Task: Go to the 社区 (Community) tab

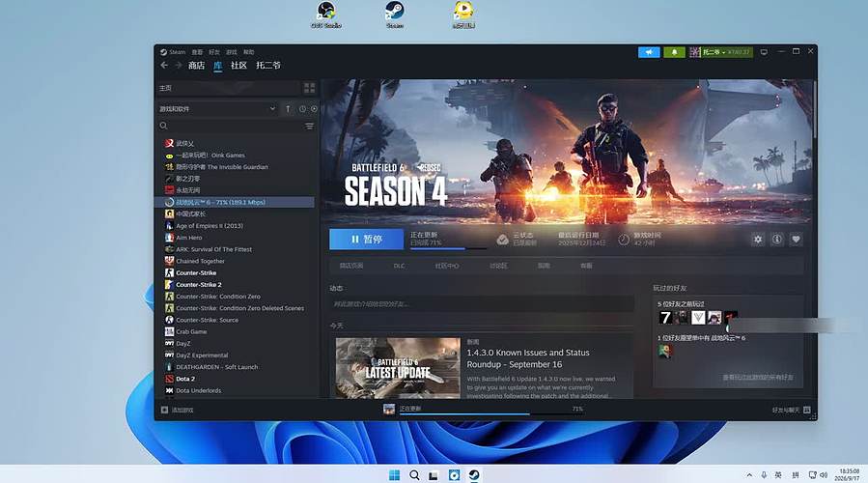Action: coord(238,66)
